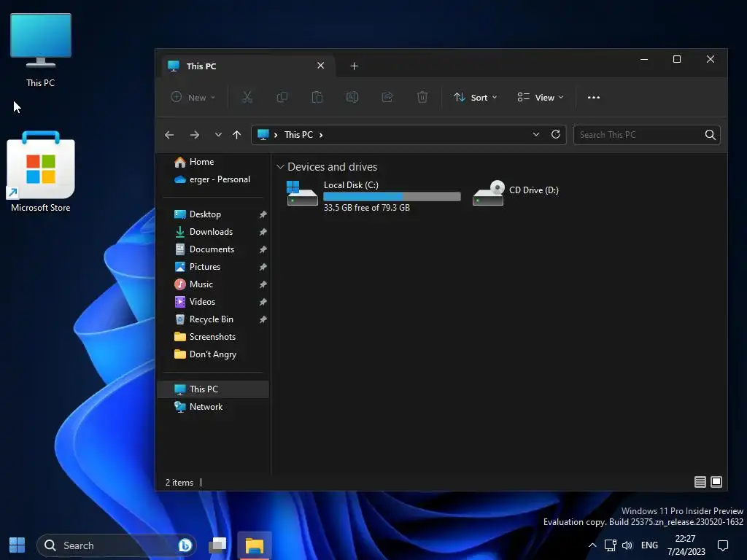Click the Copy icon in toolbar
This screenshot has width=747, height=560.
[x=282, y=97]
